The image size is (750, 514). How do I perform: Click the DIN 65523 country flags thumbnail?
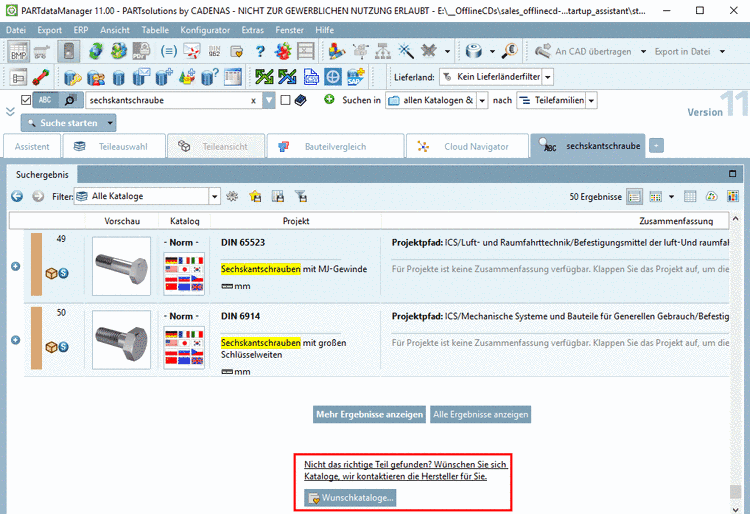(x=184, y=274)
